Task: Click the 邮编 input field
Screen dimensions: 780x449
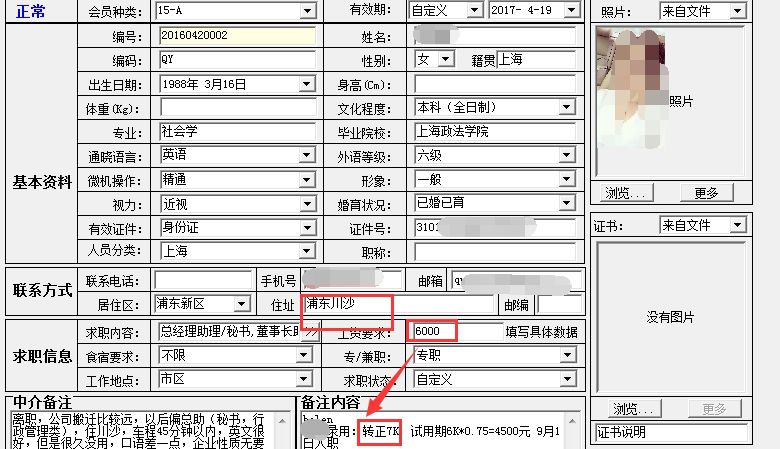Action: pyautogui.click(x=559, y=304)
